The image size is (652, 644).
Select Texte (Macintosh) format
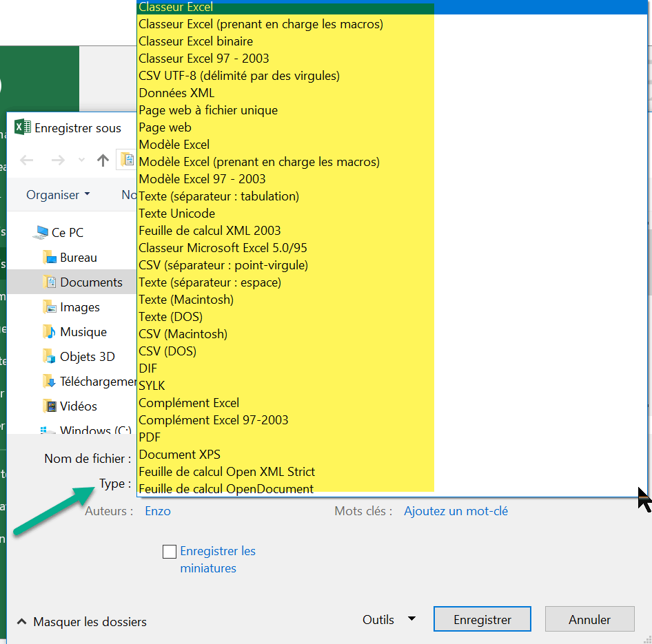coord(391,299)
